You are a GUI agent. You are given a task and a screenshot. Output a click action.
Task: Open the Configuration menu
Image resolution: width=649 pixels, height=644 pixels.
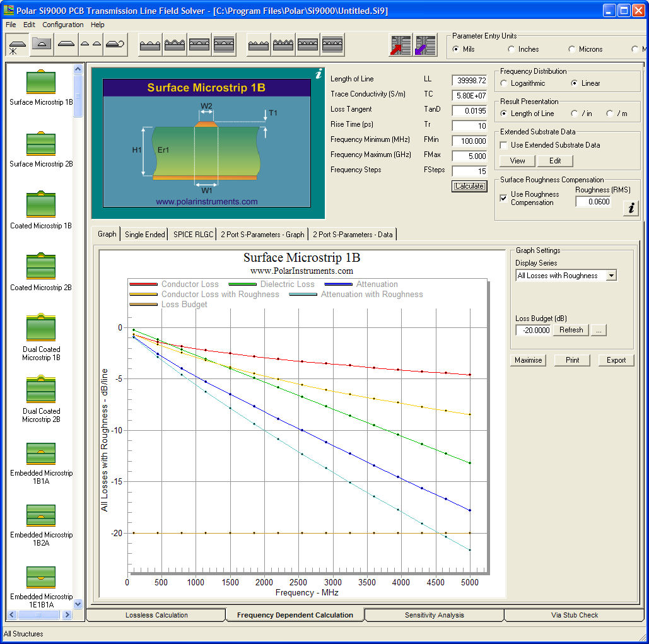point(63,25)
